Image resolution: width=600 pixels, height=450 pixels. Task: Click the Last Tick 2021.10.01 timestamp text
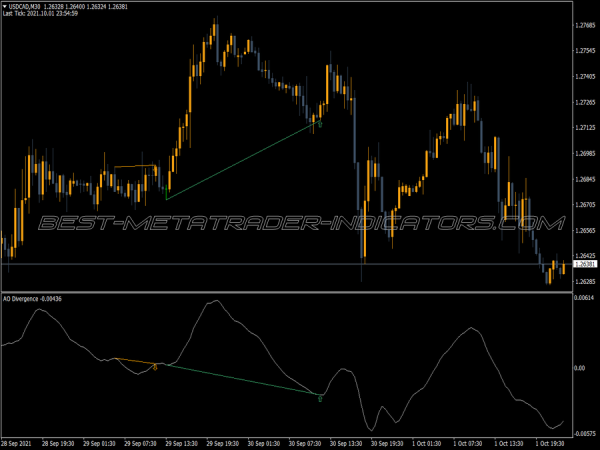(x=40, y=14)
